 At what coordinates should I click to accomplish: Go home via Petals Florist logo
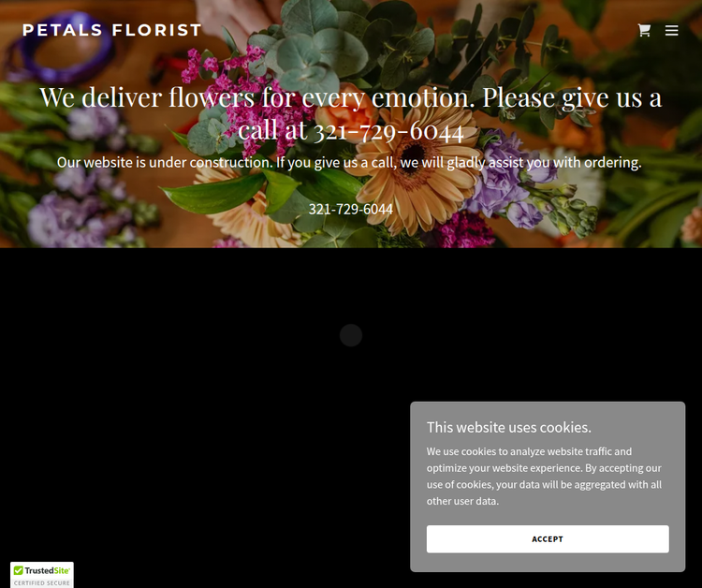click(112, 30)
